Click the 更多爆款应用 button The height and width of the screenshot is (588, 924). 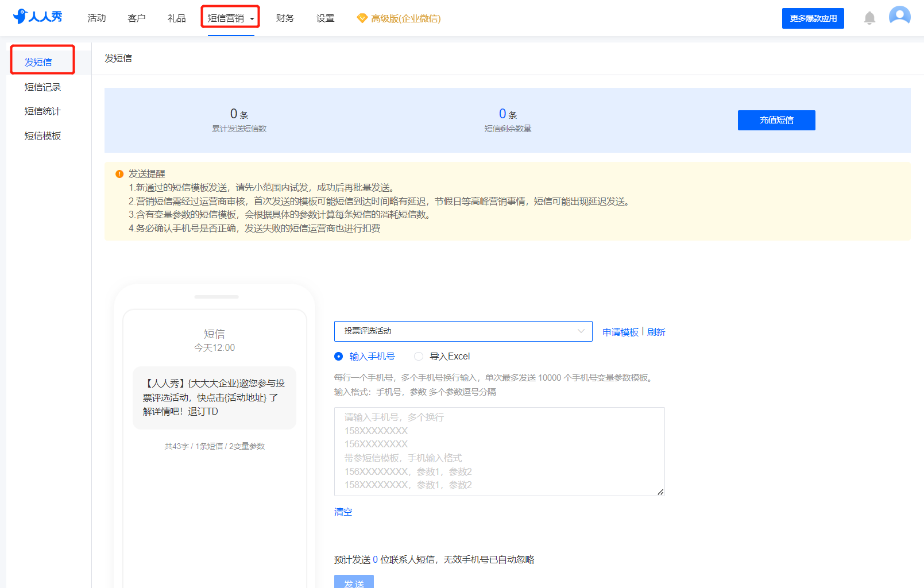point(813,18)
